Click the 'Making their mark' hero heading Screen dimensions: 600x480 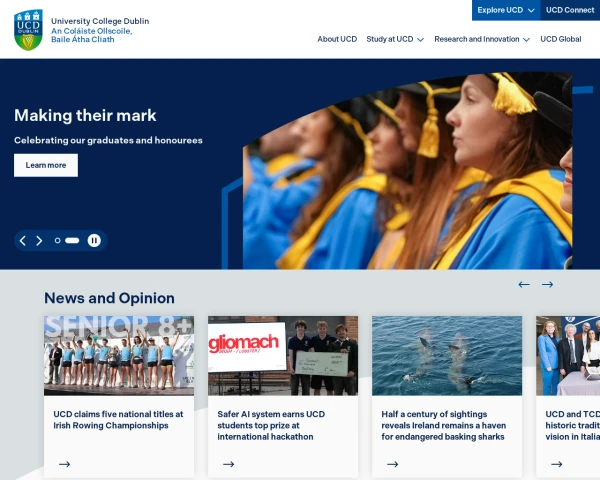(85, 115)
